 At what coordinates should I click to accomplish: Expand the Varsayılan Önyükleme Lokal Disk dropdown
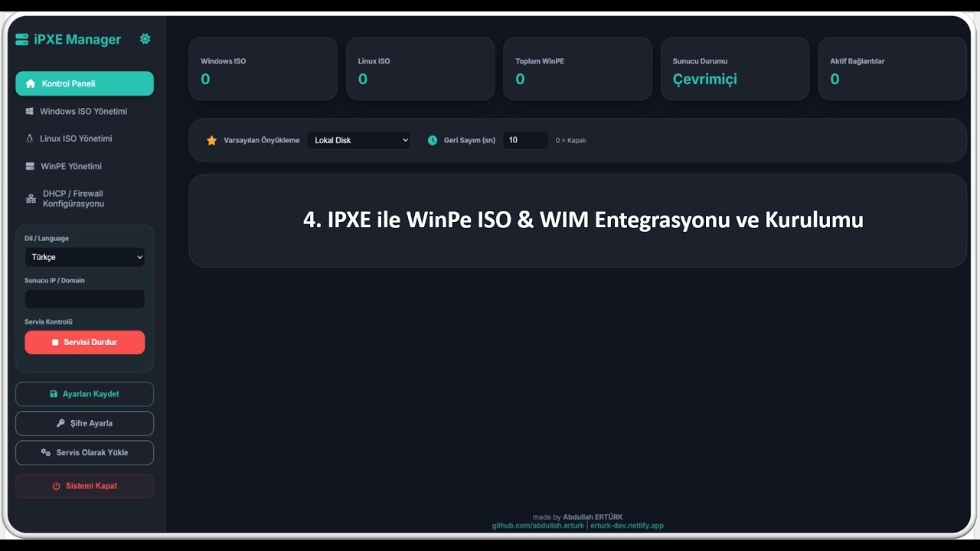(358, 140)
